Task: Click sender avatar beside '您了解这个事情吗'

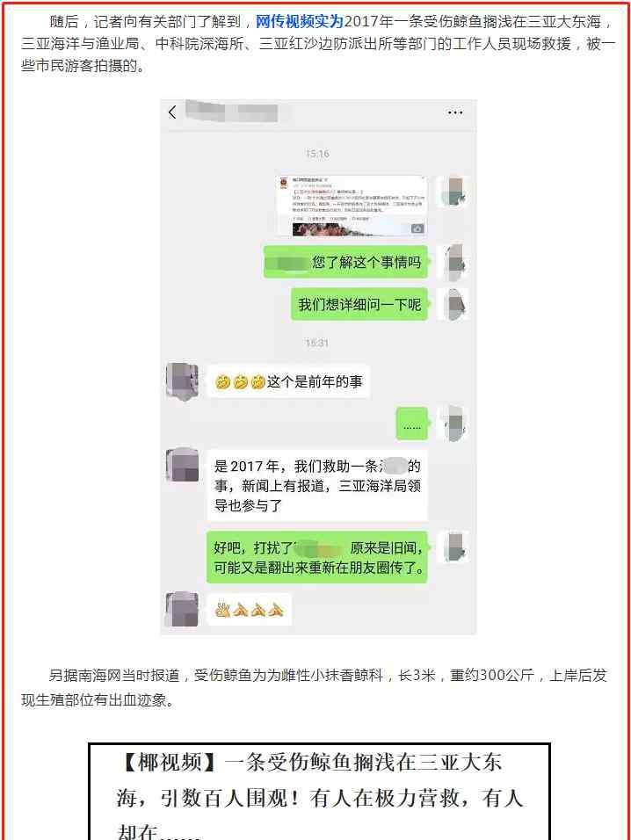Action: tap(453, 262)
